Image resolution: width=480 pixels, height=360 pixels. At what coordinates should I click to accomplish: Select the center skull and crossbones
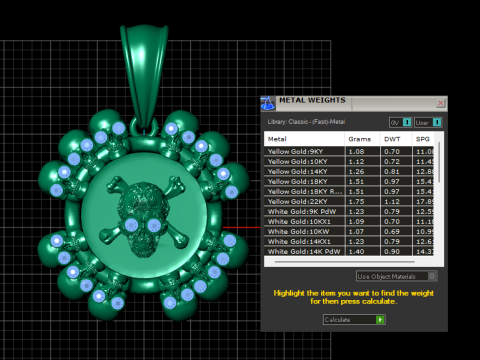[144, 217]
